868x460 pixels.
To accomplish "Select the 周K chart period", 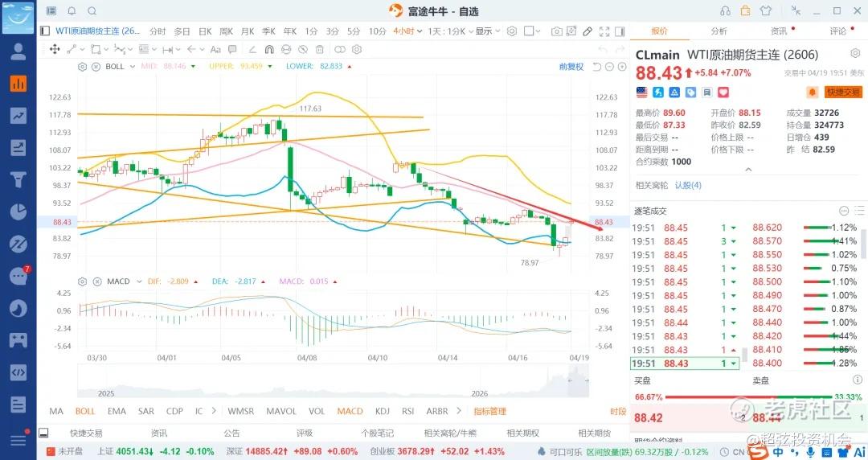I will [226, 31].
